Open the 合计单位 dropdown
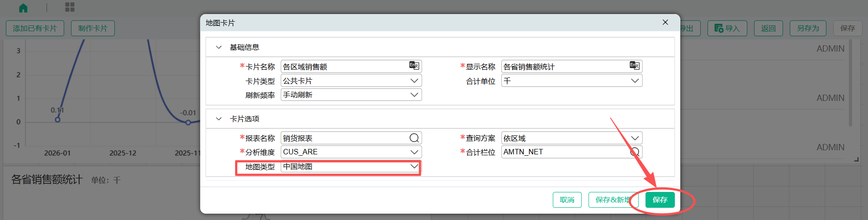 point(571,81)
